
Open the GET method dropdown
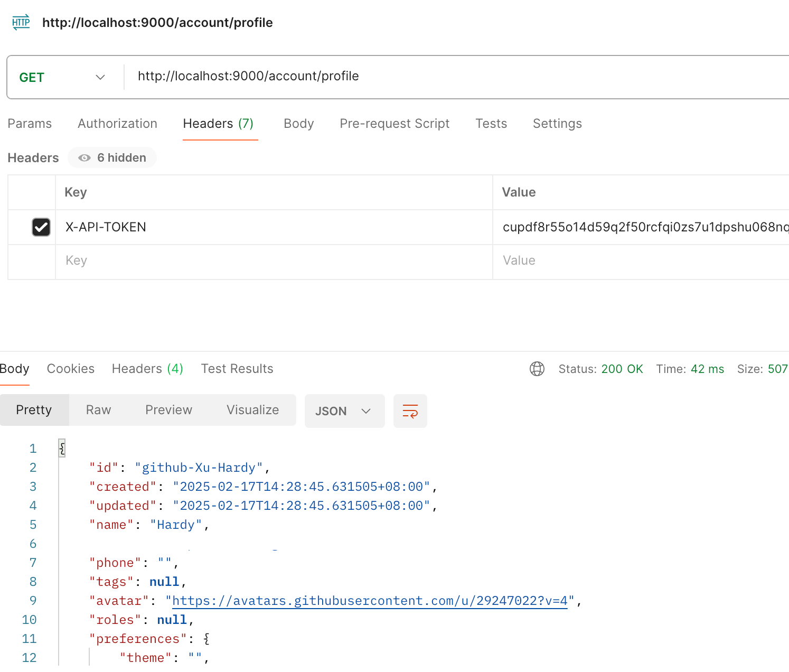pos(62,77)
